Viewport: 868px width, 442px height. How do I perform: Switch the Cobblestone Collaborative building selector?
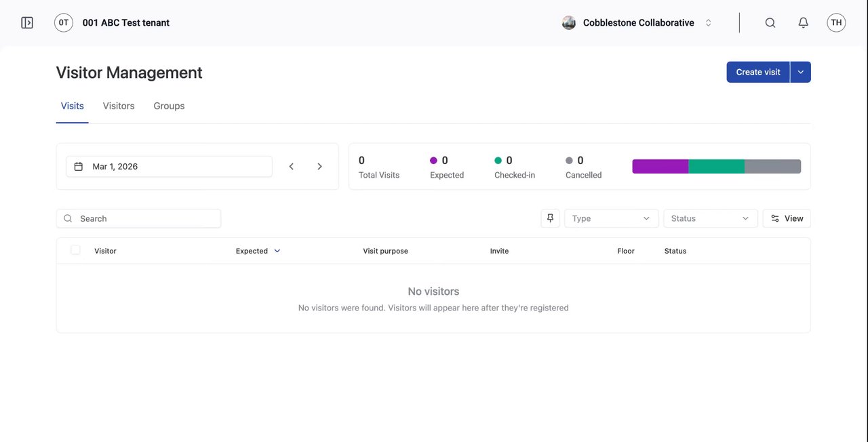[x=708, y=23]
